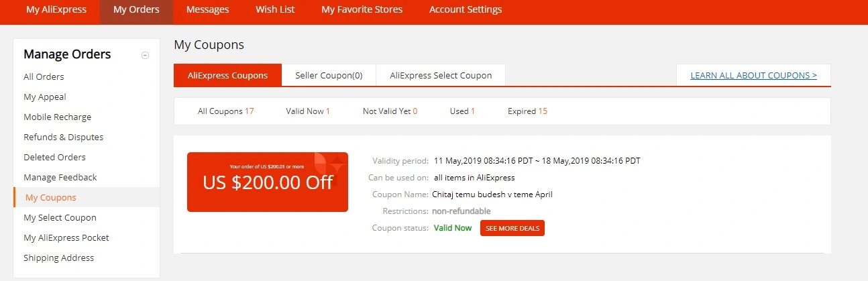Open Refunds & Disputes in sidebar
The image size is (868, 281).
pos(63,137)
